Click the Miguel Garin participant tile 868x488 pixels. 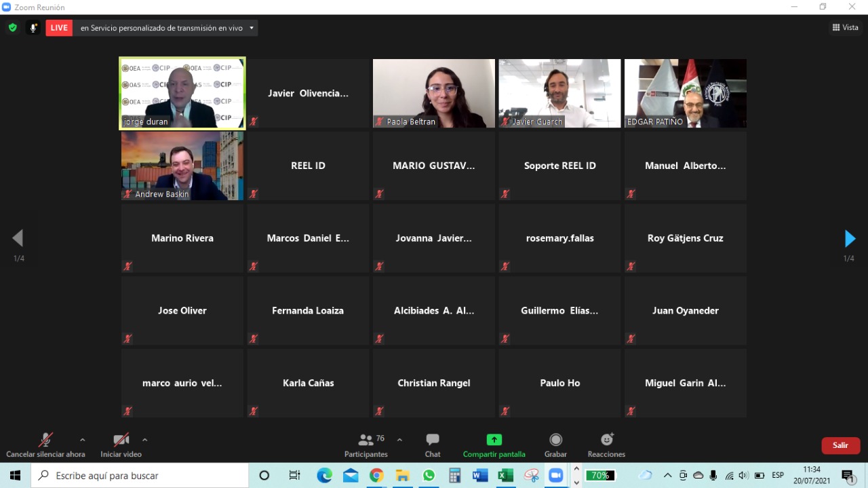pos(686,383)
